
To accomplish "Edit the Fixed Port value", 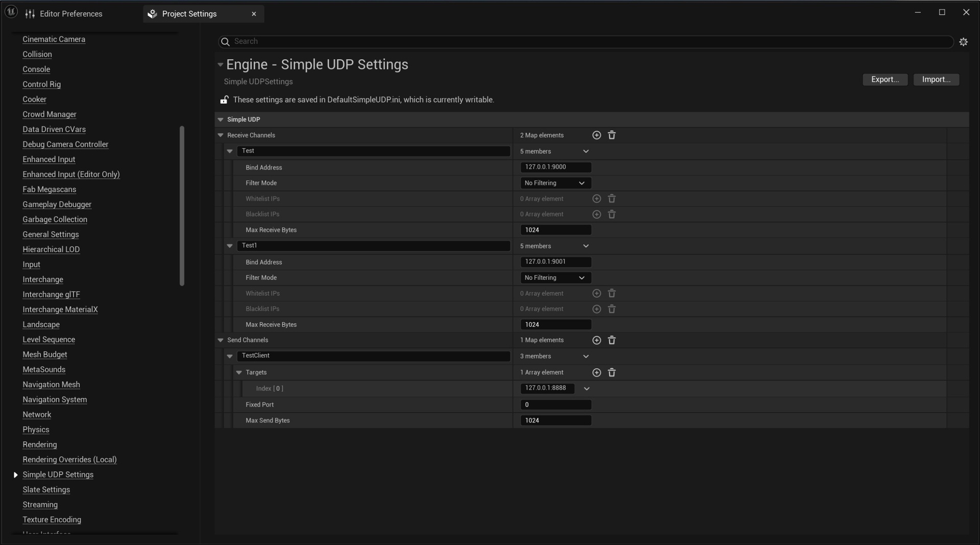I will click(555, 405).
